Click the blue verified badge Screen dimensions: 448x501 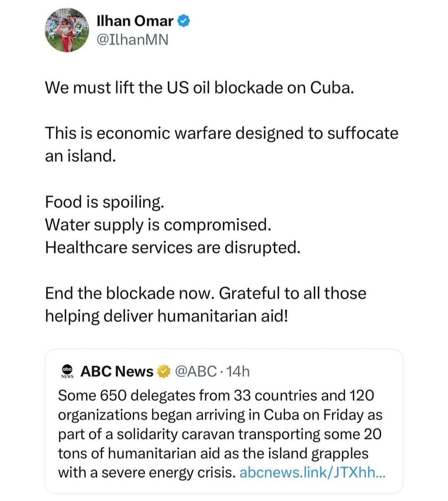(x=184, y=21)
